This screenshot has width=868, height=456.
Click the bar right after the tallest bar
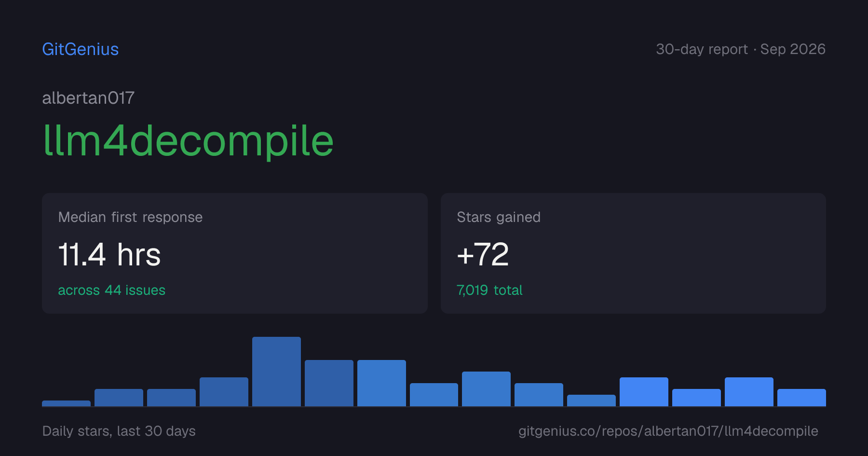pyautogui.click(x=329, y=383)
